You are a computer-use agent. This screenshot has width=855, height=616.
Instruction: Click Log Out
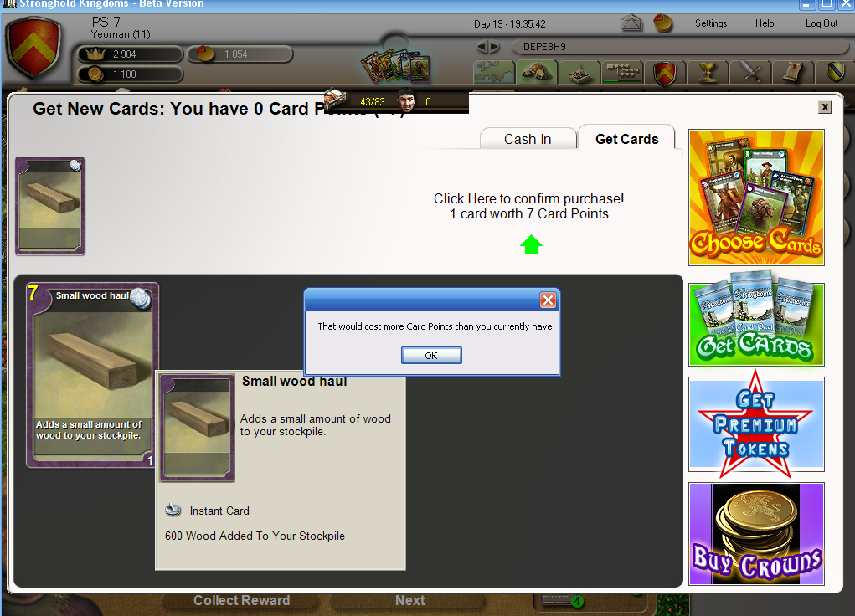(822, 23)
